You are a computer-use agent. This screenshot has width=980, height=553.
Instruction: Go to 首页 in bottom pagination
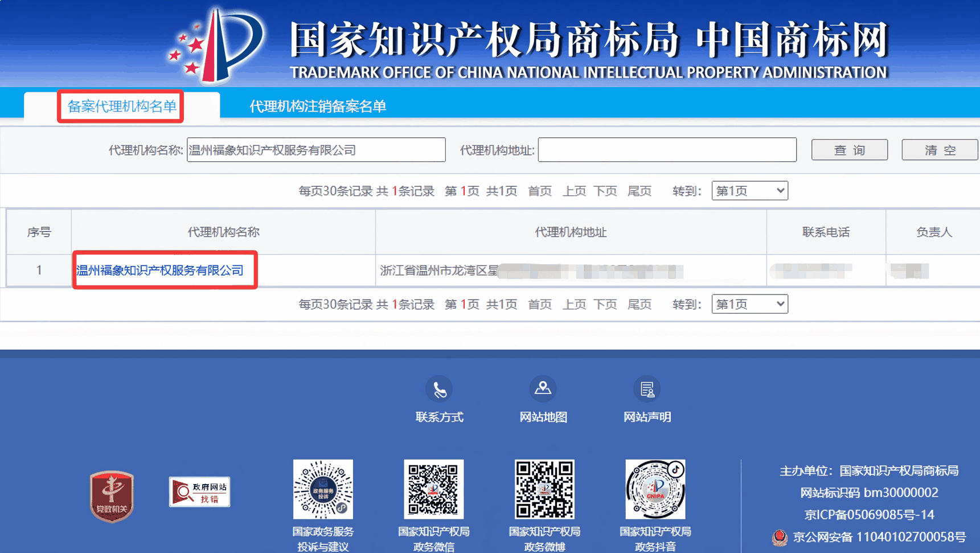(x=539, y=304)
